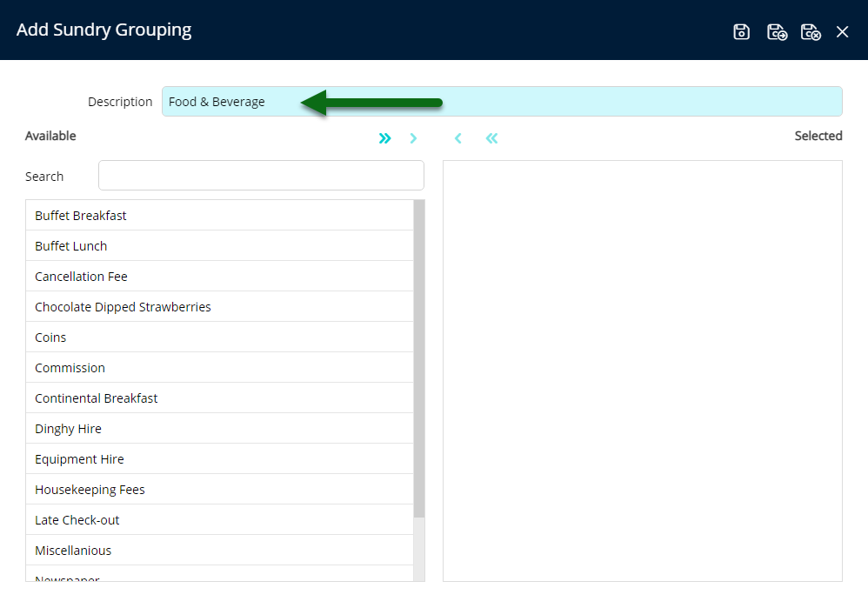Select Buffet Breakfast in the Available list
This screenshot has width=868, height=608.
click(x=81, y=216)
